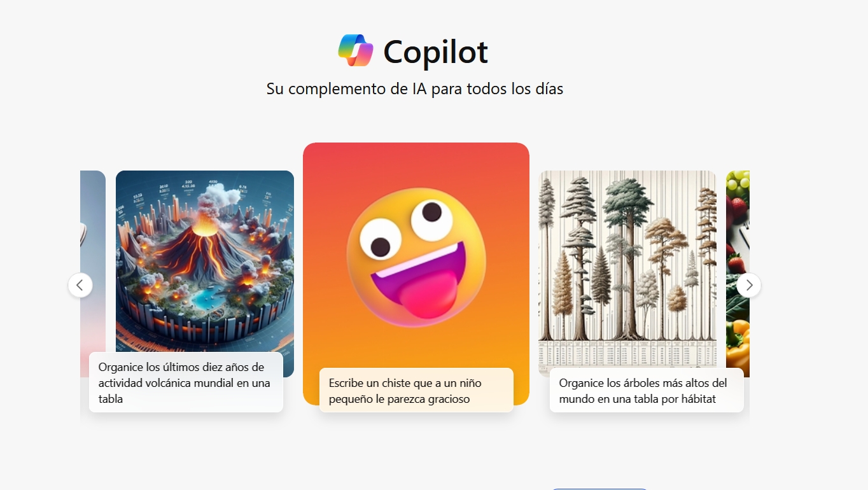Advance the carousel with the right chevron arrow

click(749, 285)
